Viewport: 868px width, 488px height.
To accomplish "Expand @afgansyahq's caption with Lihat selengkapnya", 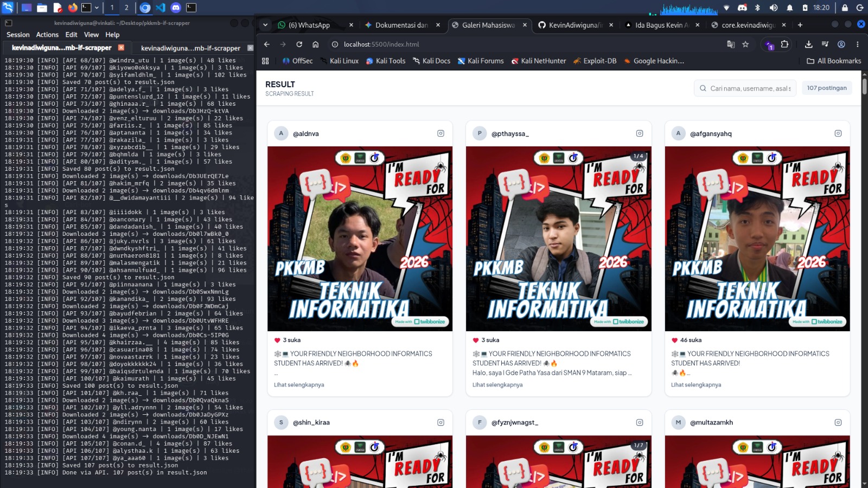I will pyautogui.click(x=696, y=385).
